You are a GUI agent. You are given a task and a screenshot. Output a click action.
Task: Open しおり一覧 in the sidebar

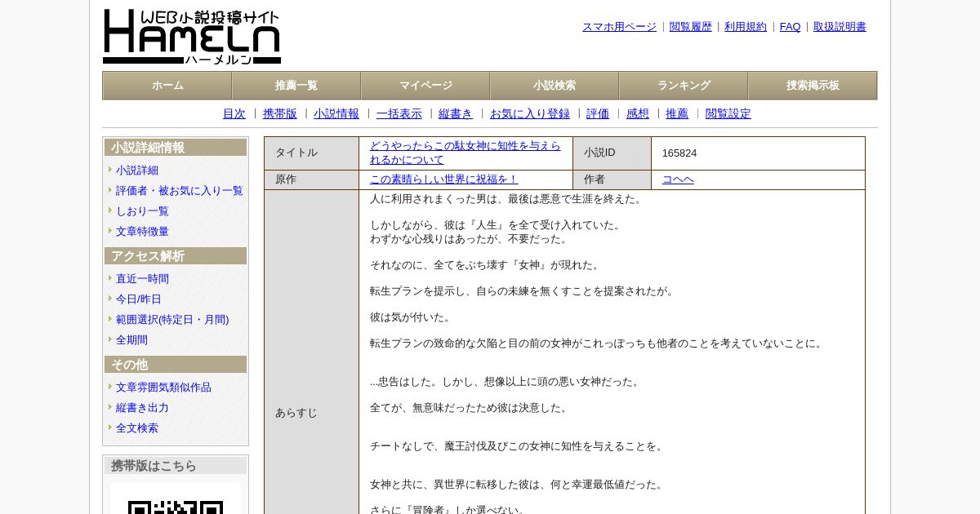pos(142,211)
